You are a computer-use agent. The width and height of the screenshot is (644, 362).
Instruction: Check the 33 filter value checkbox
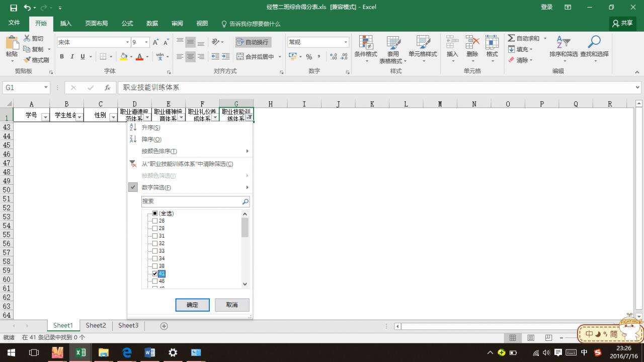point(155,251)
